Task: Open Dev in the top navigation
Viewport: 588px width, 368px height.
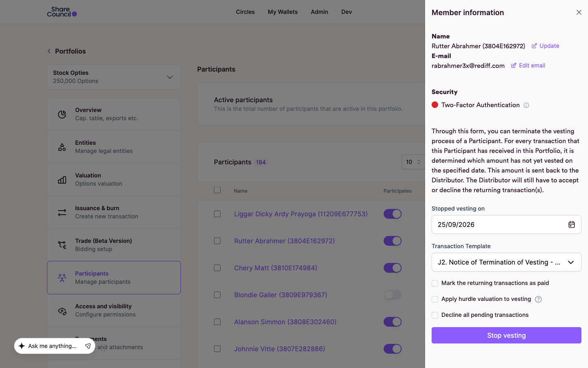Action: [347, 12]
